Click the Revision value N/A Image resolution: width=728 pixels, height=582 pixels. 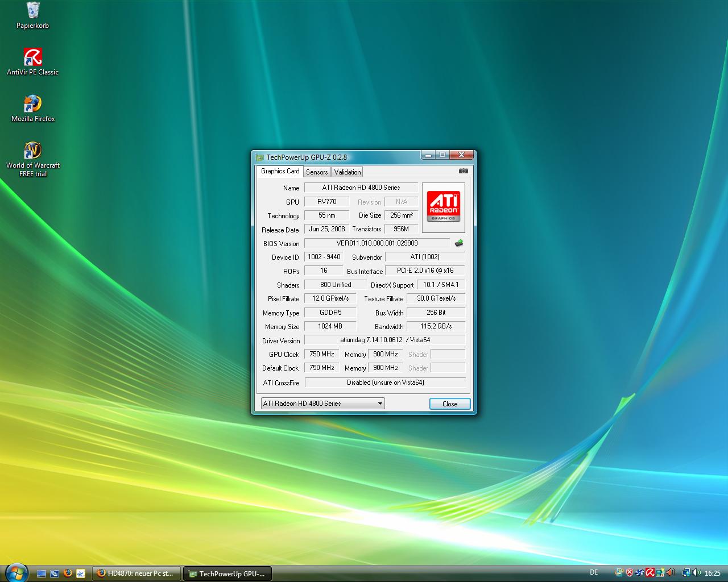pyautogui.click(x=402, y=202)
